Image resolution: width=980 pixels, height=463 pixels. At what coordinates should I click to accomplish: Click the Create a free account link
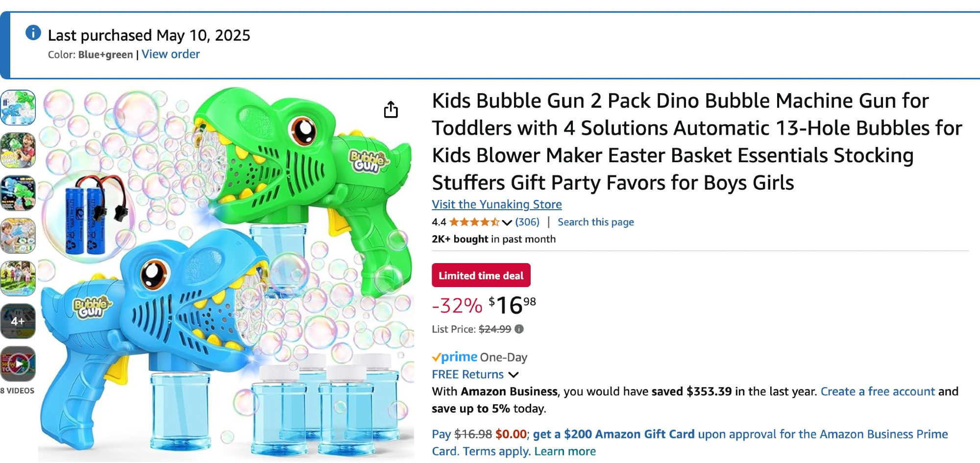tap(878, 391)
